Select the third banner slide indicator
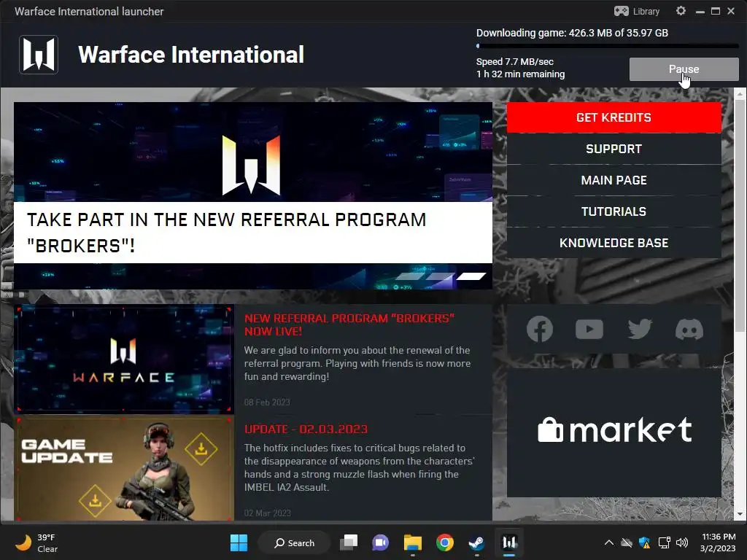This screenshot has width=747, height=560. [x=472, y=276]
